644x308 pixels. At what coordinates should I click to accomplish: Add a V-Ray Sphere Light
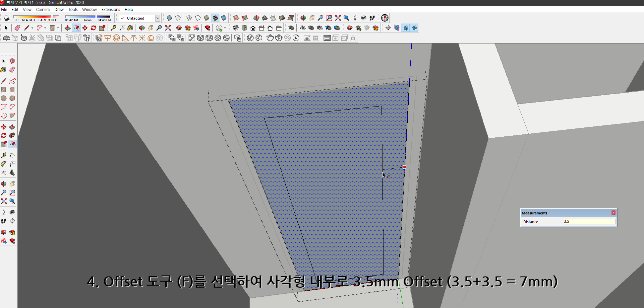116,38
